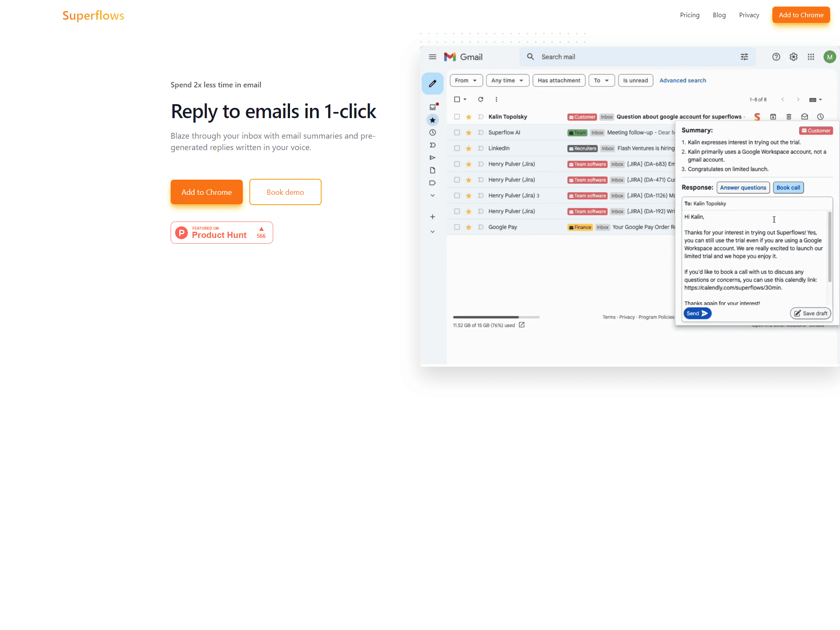Image resolution: width=840 pixels, height=630 pixels.
Task: Open Snoozed clock icon in sidebar
Action: point(432,132)
